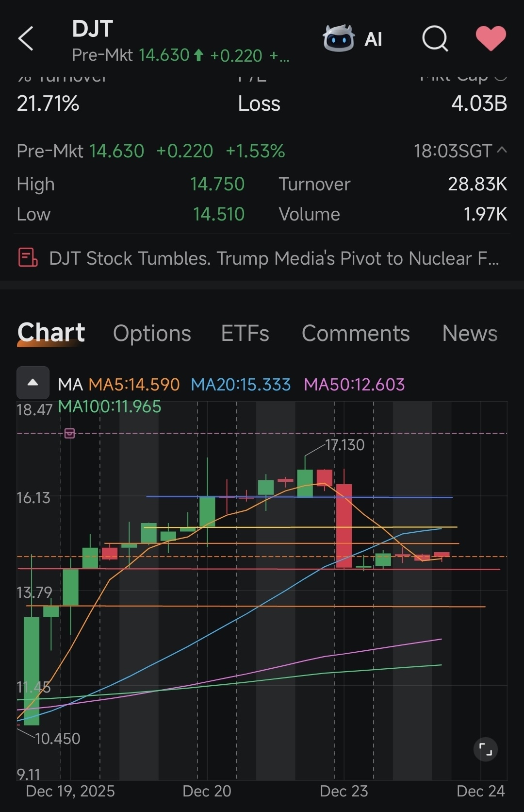Tap the P/E Loss value
Screen dimensions: 524x812
[x=259, y=103]
